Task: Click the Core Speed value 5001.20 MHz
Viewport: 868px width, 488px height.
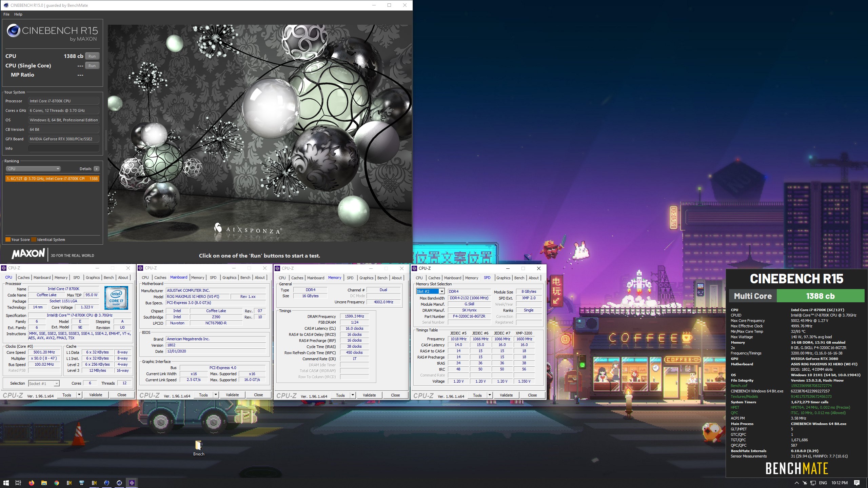Action: click(x=44, y=352)
